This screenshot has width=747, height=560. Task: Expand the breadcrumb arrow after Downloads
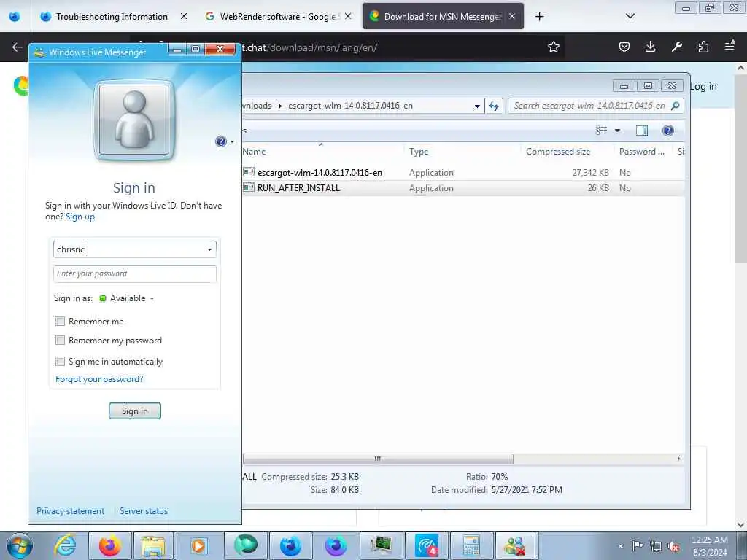(x=279, y=106)
